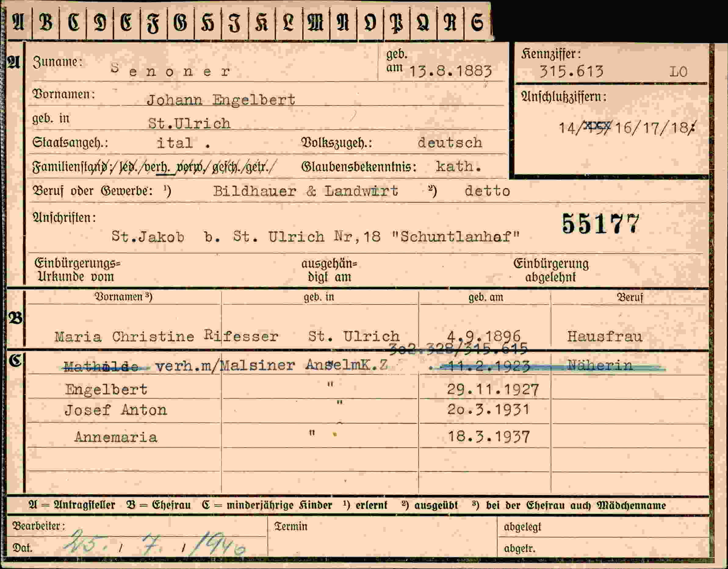This screenshot has width=728, height=569.
Task: Select the letter R index tab
Action: click(450, 23)
